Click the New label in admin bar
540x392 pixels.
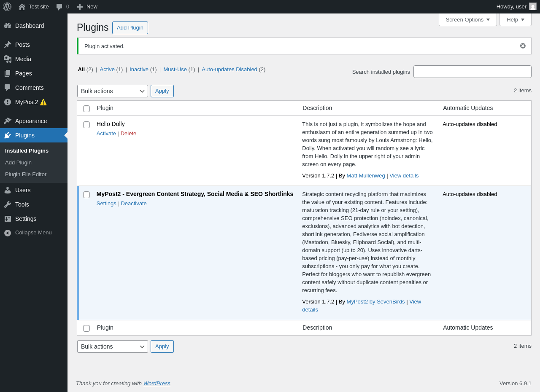click(92, 7)
